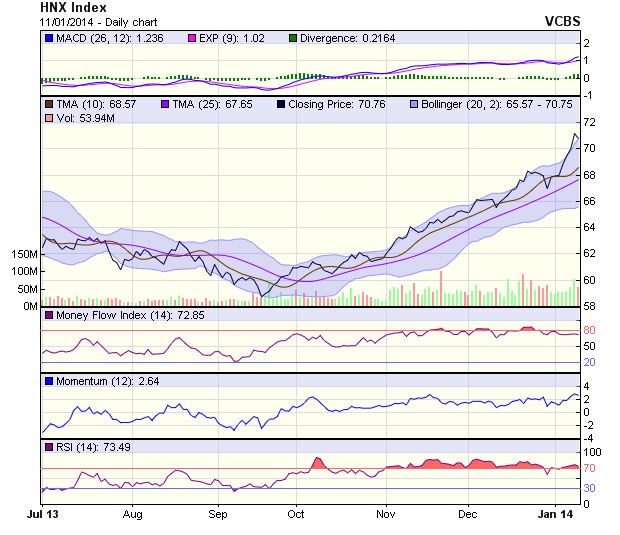Click the green Divergence legend square
Screen dimensions: 620x535
292,38
